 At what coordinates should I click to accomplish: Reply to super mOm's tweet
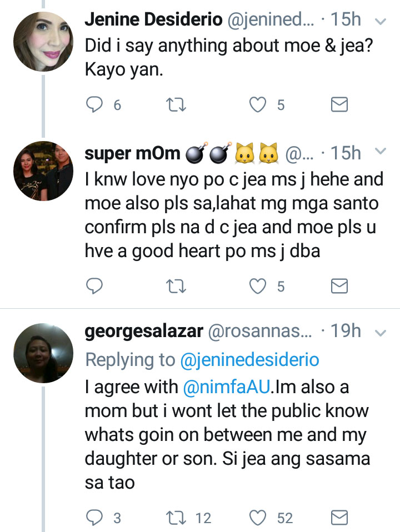tap(96, 286)
